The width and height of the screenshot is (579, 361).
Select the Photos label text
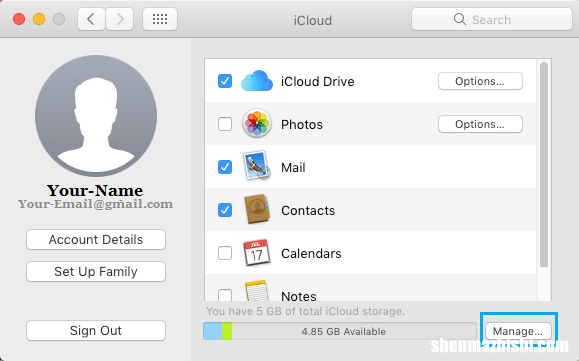point(302,124)
